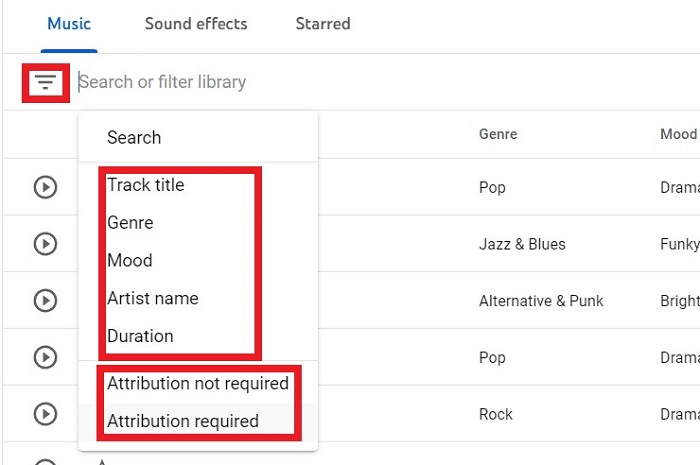Open the Sound effects tab
The image size is (700, 465).
click(x=196, y=23)
